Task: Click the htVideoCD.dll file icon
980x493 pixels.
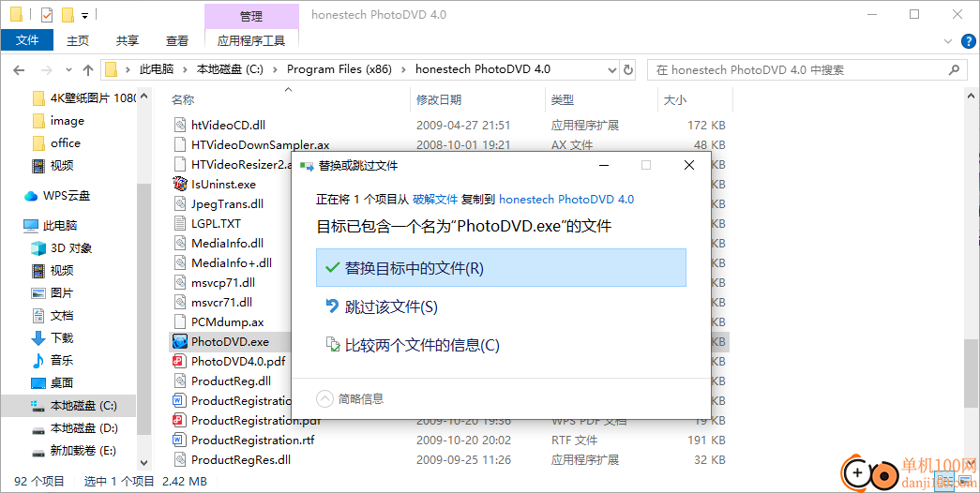Action: pyautogui.click(x=180, y=125)
